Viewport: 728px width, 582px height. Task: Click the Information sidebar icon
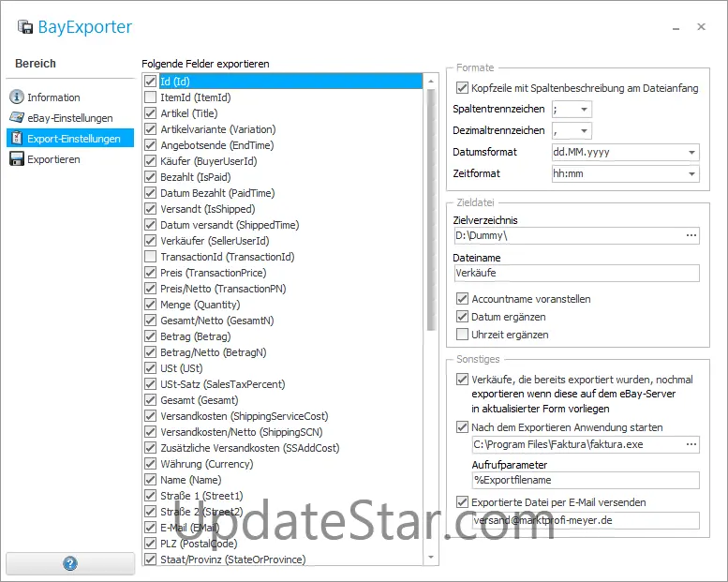17,97
